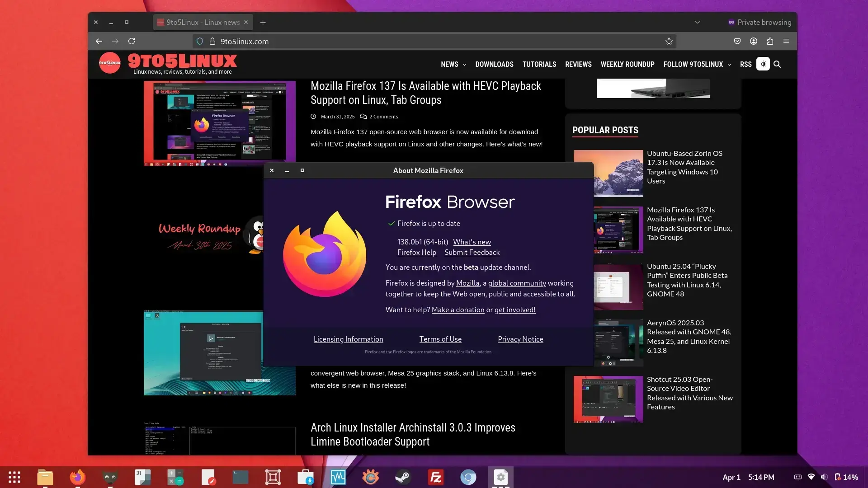Expand the list all tabs chevron
The width and height of the screenshot is (868, 488).
pos(698,22)
